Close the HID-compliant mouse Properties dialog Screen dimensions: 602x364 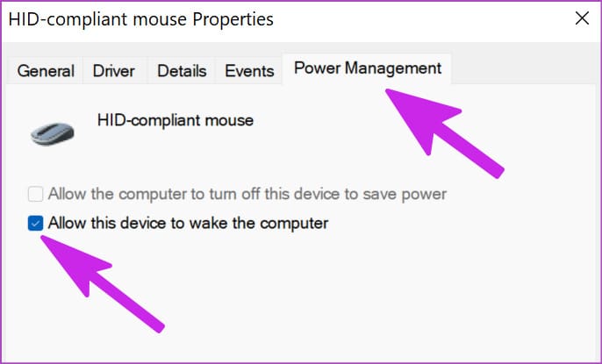[x=582, y=18]
